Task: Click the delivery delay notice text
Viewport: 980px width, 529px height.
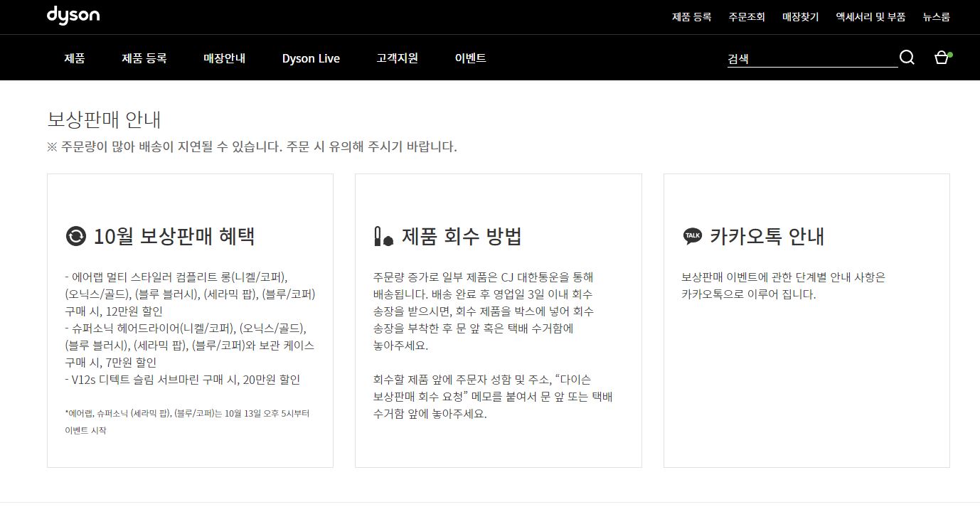Action: pyautogui.click(x=252, y=147)
